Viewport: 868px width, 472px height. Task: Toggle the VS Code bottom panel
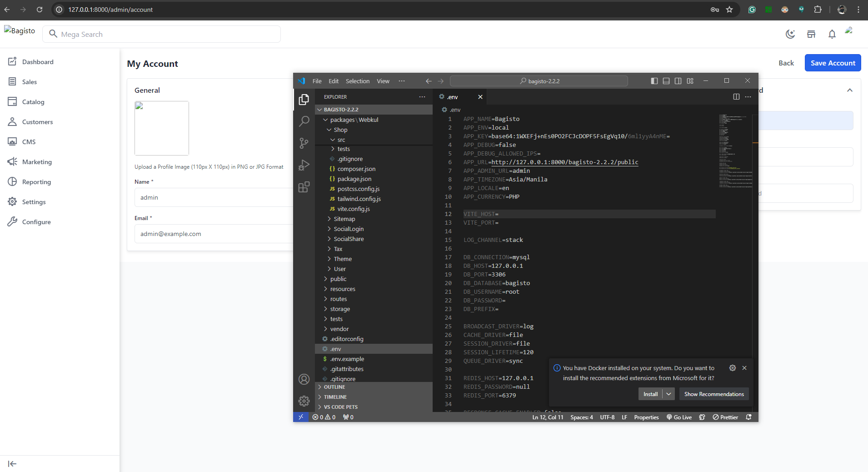666,81
